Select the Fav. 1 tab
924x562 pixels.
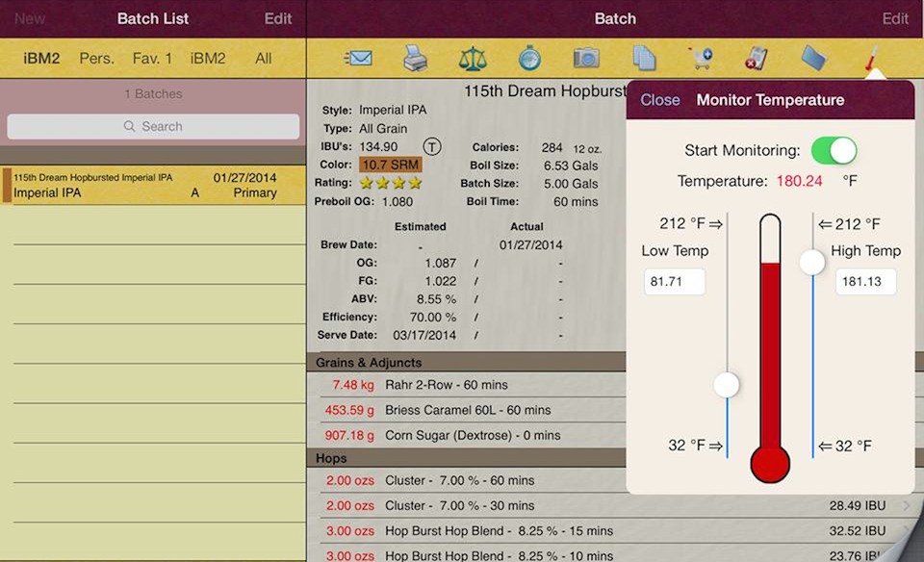click(x=152, y=59)
